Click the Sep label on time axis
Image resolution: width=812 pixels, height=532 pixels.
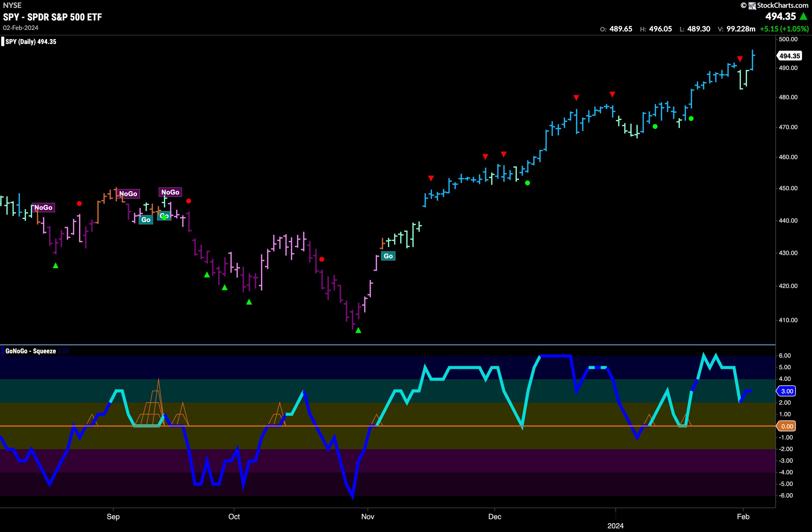click(113, 517)
